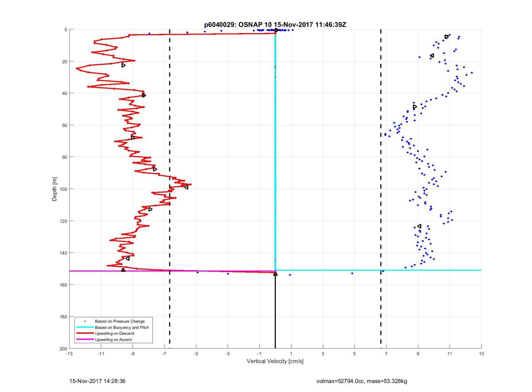Click the cyan line sample in legend
The height and width of the screenshot is (392, 532).
coord(84,327)
